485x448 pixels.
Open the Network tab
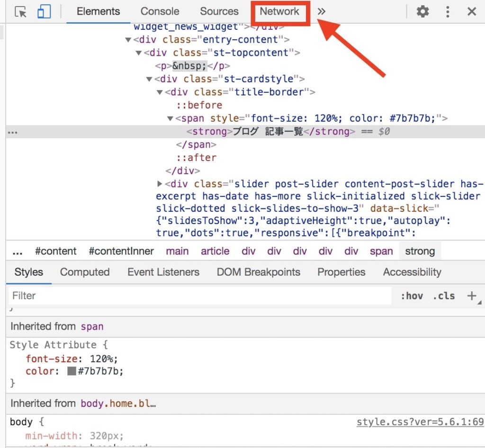pyautogui.click(x=279, y=11)
